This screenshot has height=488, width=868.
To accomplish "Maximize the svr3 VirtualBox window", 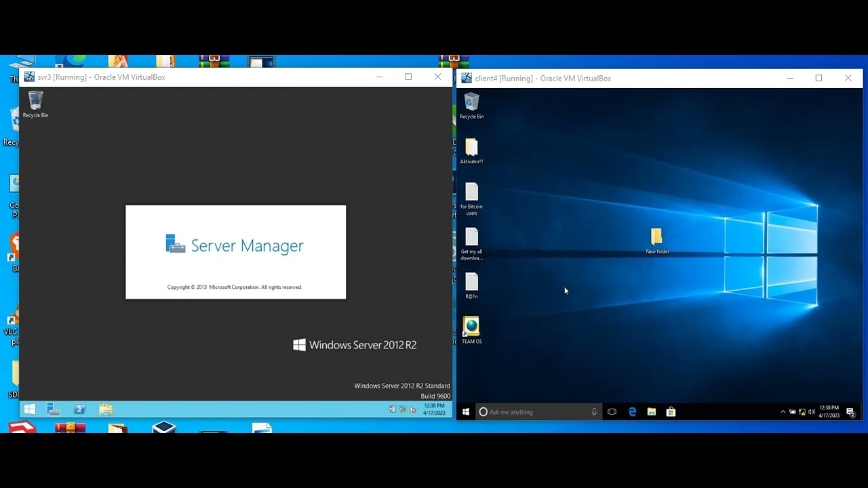I will (x=408, y=77).
